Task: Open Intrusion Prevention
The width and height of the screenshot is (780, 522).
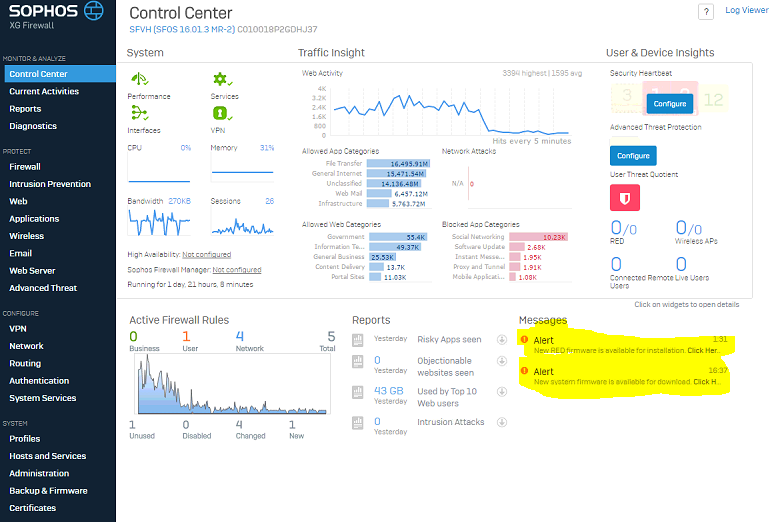Action: pos(50,184)
